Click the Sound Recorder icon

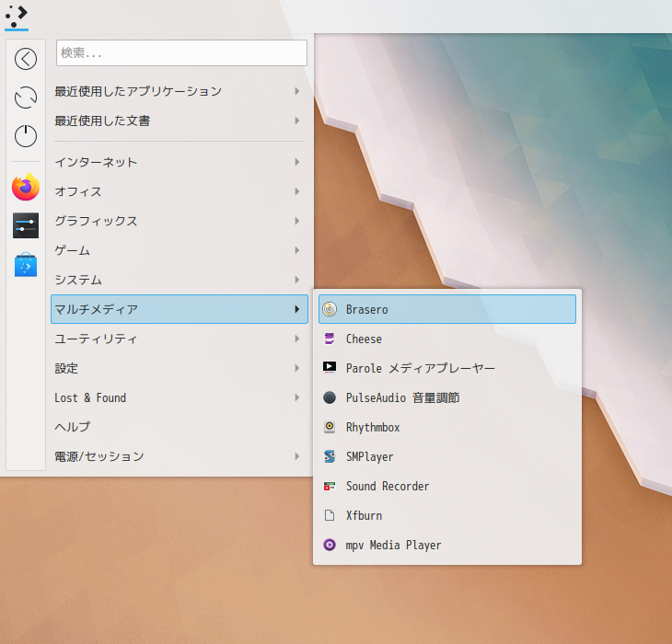pos(330,486)
